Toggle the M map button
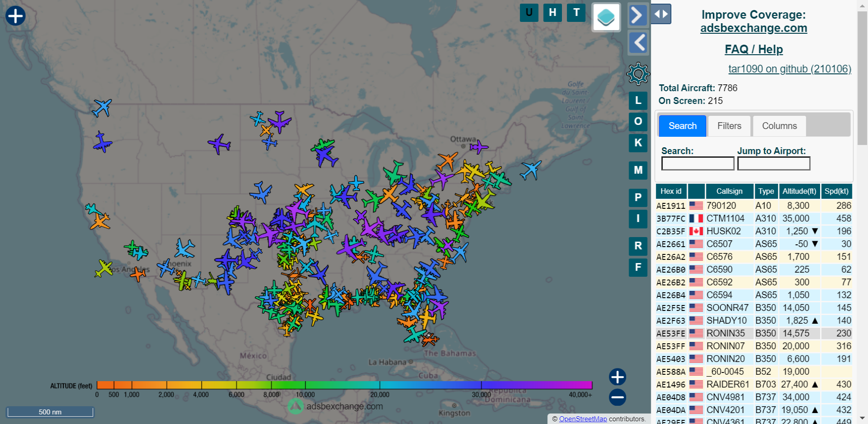 coord(638,170)
